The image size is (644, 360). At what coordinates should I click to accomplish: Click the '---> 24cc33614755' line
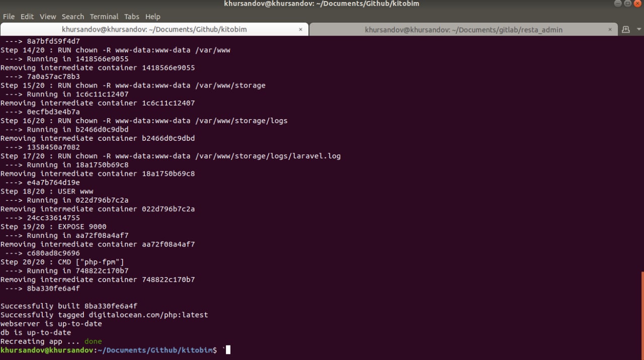42,218
